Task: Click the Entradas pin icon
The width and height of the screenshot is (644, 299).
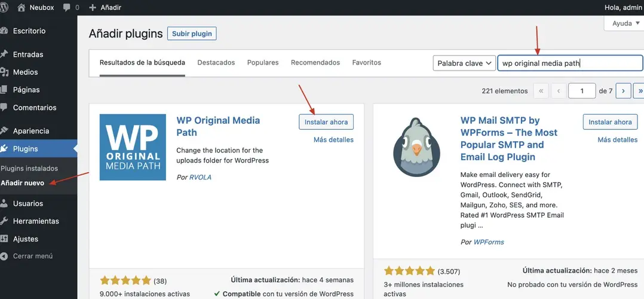Action: click(x=4, y=54)
